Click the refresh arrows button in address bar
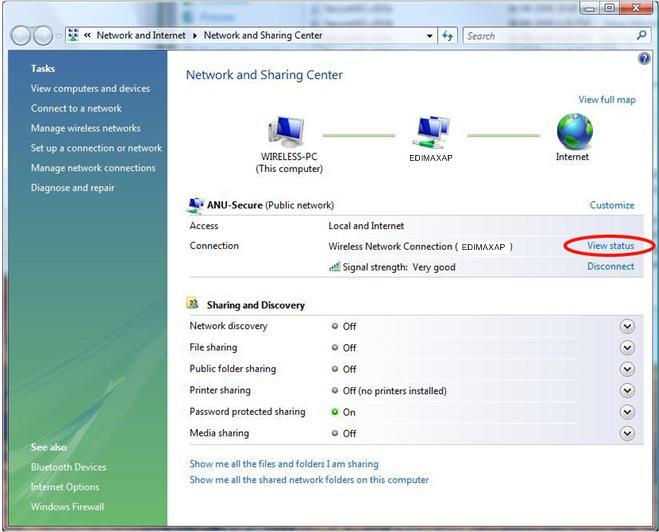 pyautogui.click(x=447, y=36)
